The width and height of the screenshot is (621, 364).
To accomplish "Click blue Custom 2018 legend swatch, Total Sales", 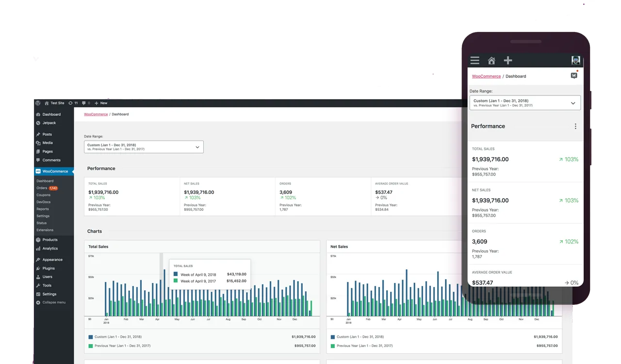I will click(x=91, y=337).
